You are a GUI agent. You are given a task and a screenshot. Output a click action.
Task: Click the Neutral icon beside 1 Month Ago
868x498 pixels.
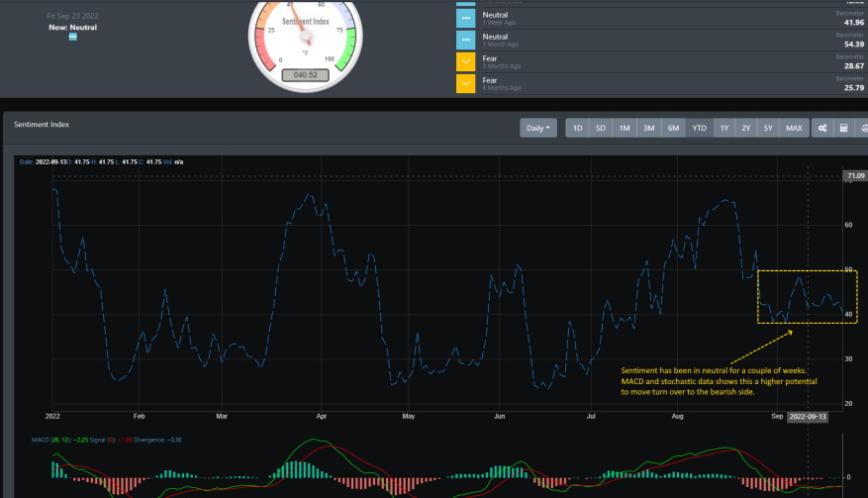(x=466, y=40)
